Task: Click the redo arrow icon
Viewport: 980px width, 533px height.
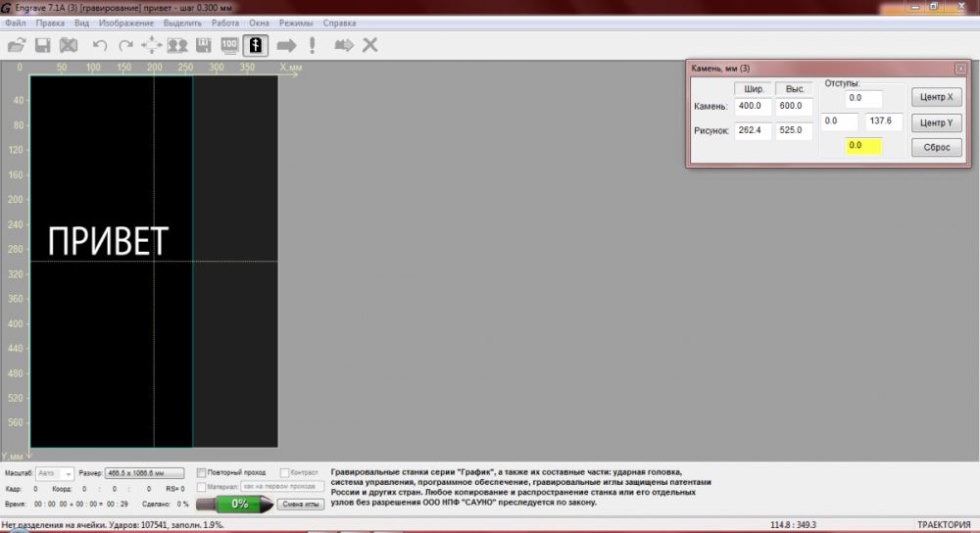Action: tap(125, 45)
